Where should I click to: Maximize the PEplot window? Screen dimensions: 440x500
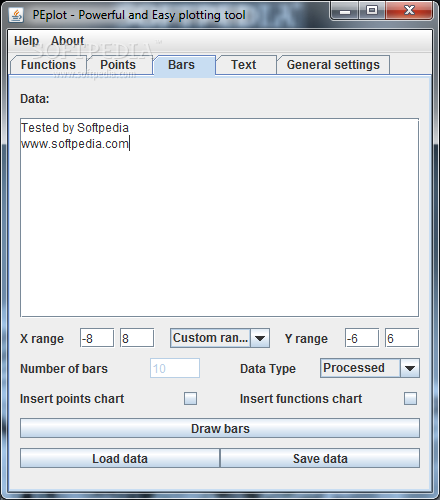pos(372,11)
